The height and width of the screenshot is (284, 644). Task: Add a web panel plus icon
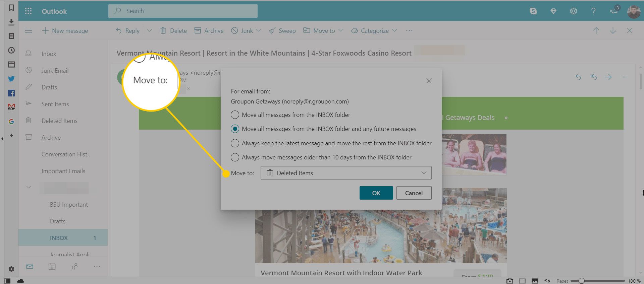tap(11, 136)
